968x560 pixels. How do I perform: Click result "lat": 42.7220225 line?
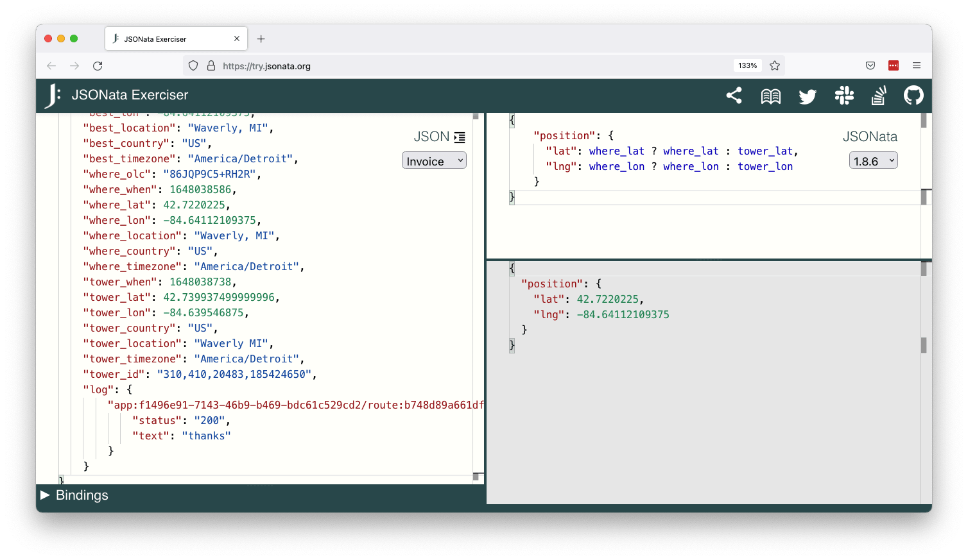pos(589,300)
